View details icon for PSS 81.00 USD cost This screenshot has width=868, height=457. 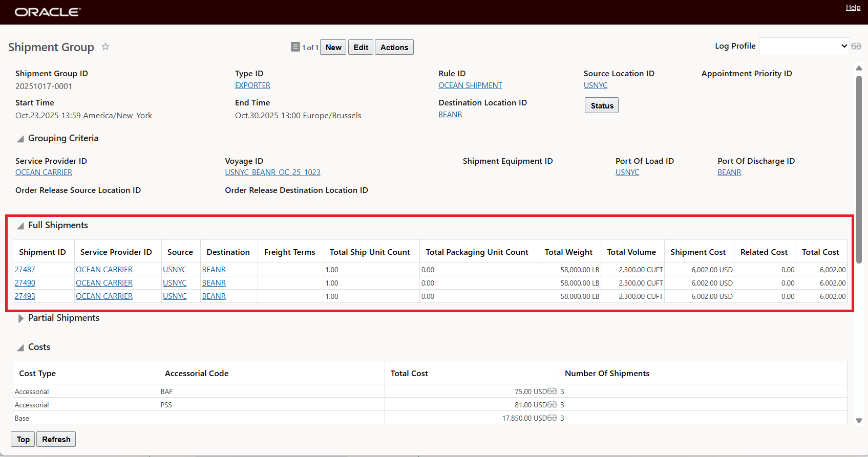(552, 405)
